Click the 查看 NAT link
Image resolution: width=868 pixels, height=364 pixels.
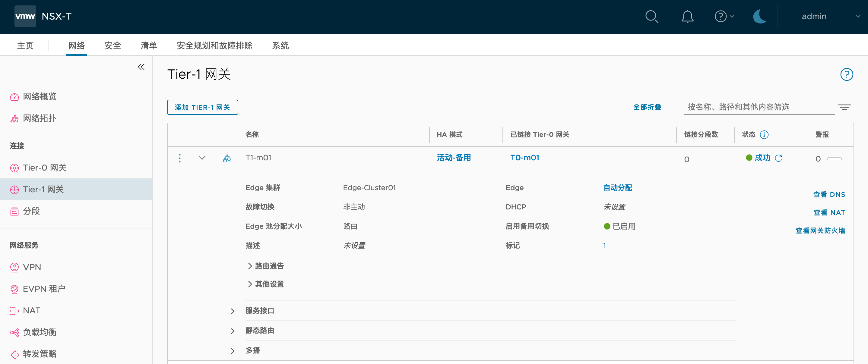pos(829,212)
